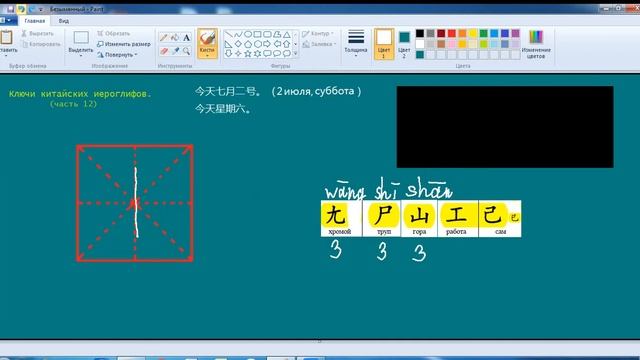The width and height of the screenshot is (640, 360).
Task: Pick the rectangle shape
Action: (258, 35)
